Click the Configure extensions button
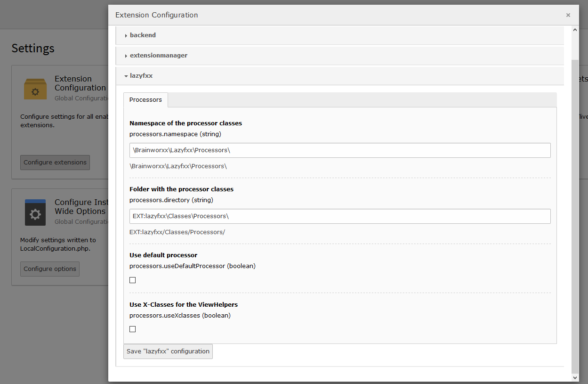This screenshot has width=588, height=384. (x=55, y=163)
